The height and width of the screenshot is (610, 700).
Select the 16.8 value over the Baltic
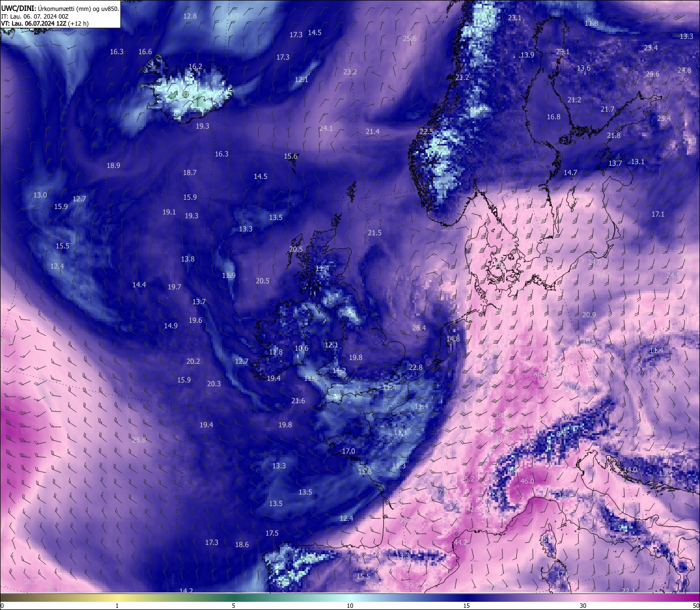click(553, 117)
